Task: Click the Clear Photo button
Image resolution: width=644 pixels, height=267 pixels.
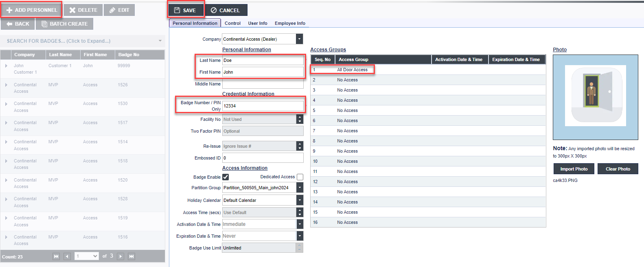Action: coord(618,169)
